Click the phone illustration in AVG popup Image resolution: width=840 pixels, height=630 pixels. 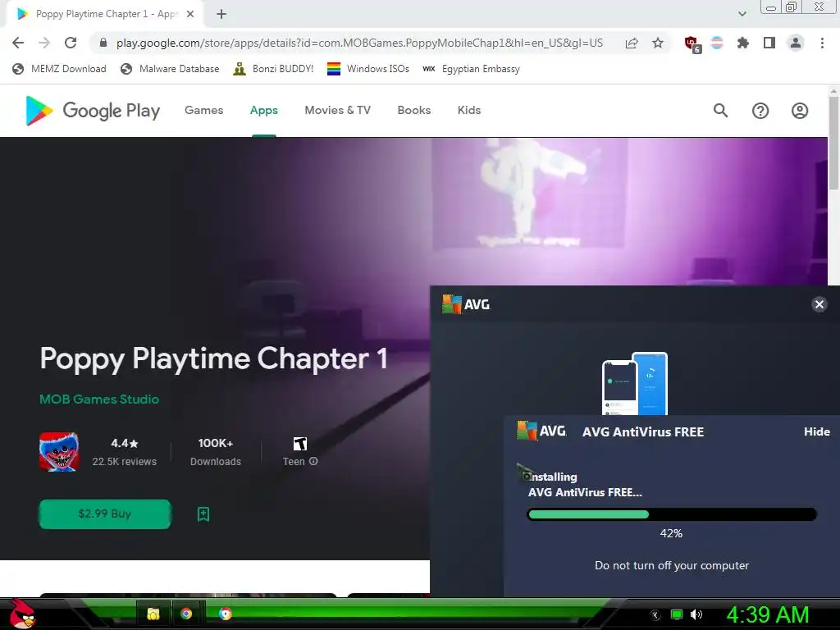635,383
